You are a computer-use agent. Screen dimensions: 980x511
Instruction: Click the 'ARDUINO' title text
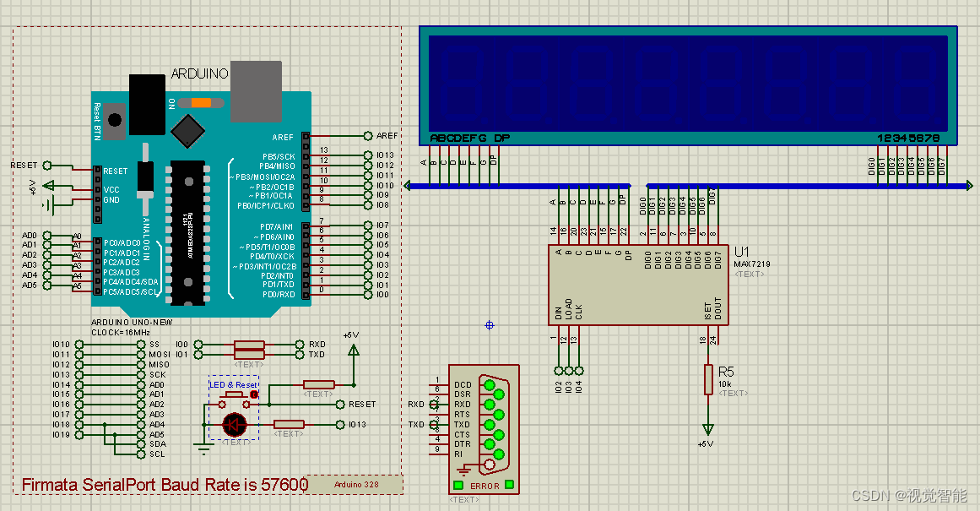click(200, 73)
